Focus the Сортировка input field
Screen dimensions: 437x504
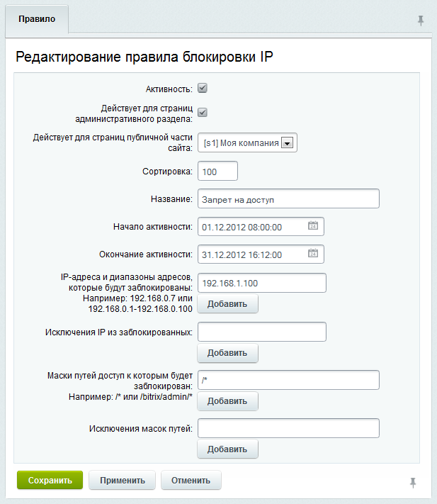coord(218,172)
